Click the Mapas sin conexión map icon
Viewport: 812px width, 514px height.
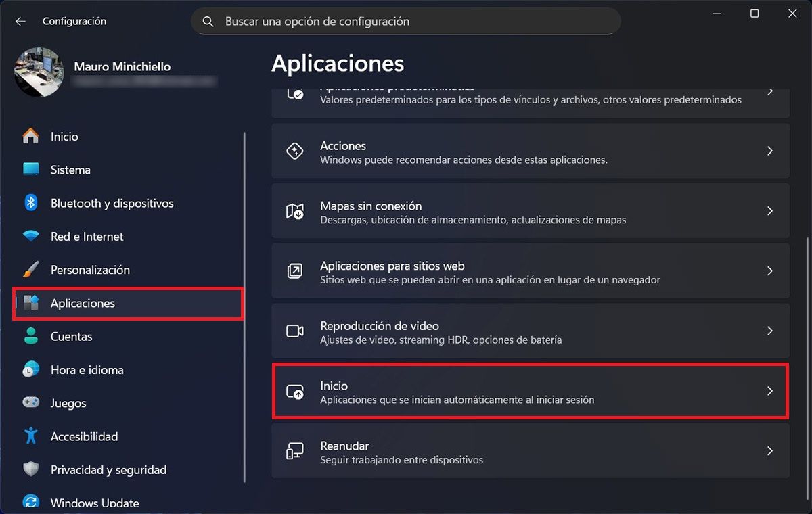(x=295, y=212)
